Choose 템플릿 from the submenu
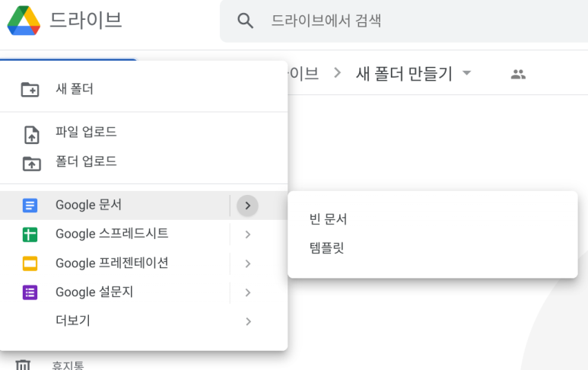 (432, 247)
